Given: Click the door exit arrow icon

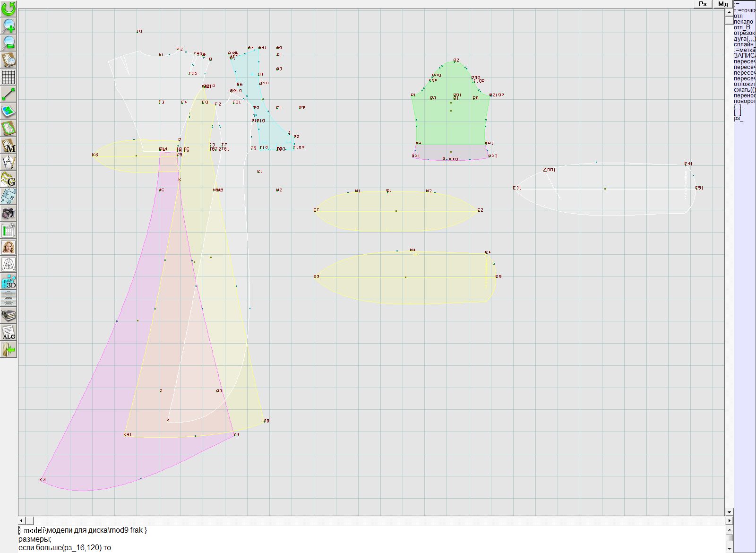Looking at the screenshot, I should click(9, 350).
